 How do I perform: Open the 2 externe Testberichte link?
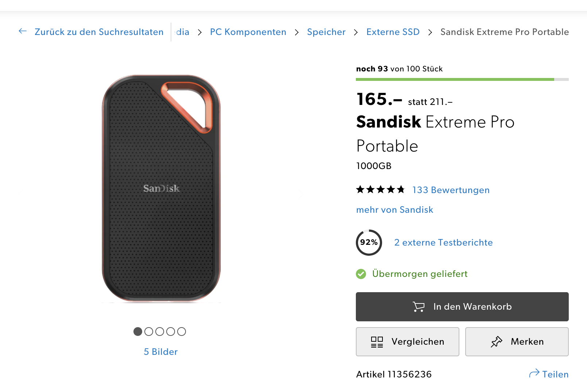443,243
